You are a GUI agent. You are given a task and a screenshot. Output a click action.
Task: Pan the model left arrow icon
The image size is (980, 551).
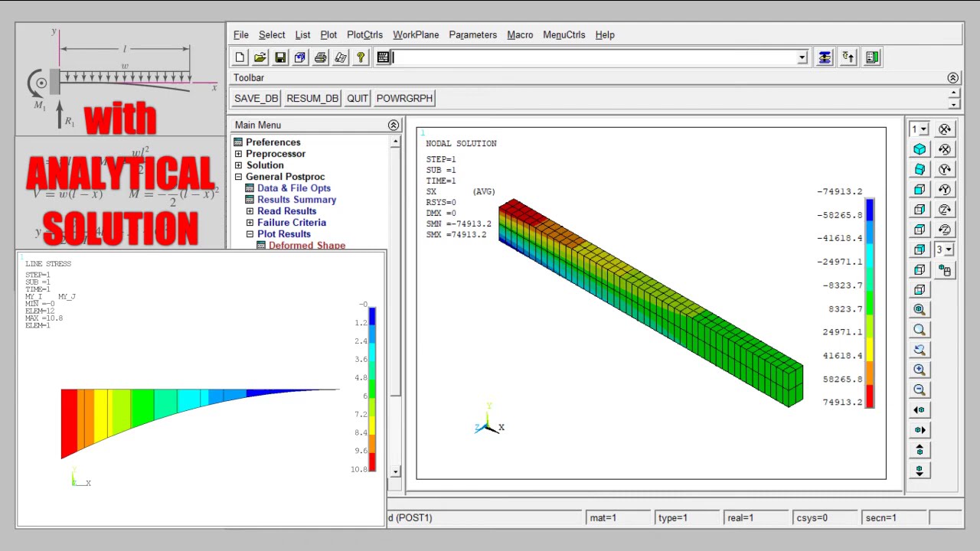[920, 409]
